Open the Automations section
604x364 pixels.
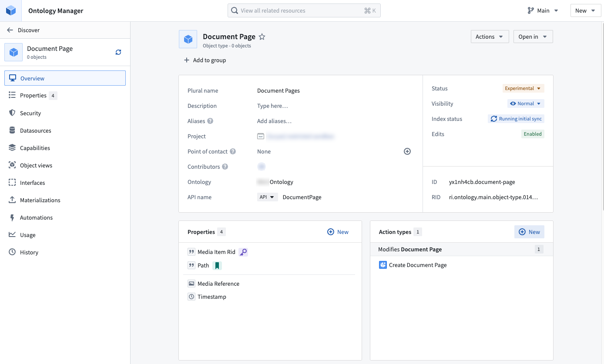point(37,217)
